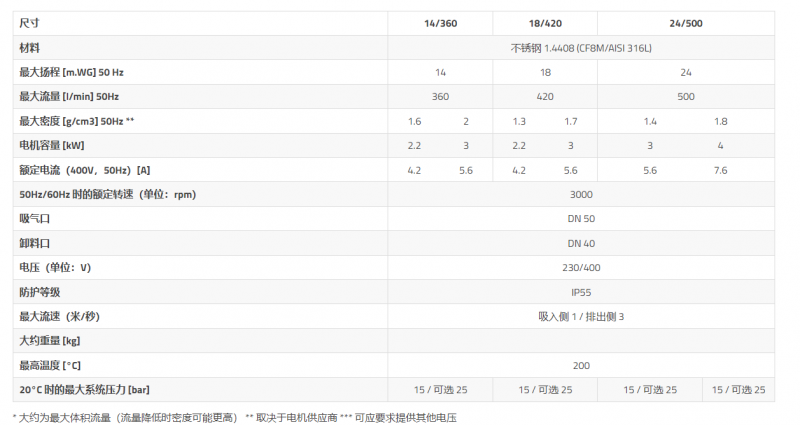Select the 尺寸 row label
Viewport: 800px width, 425px height.
coord(29,23)
